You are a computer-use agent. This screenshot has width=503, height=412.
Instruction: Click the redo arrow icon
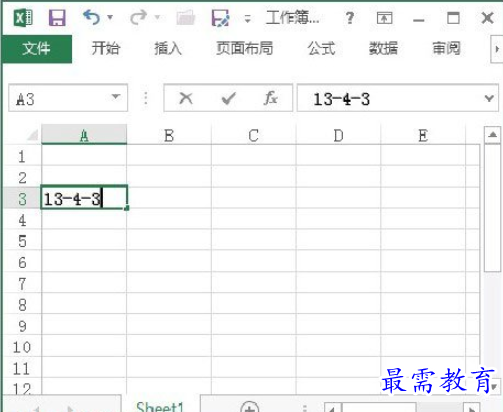click(138, 17)
